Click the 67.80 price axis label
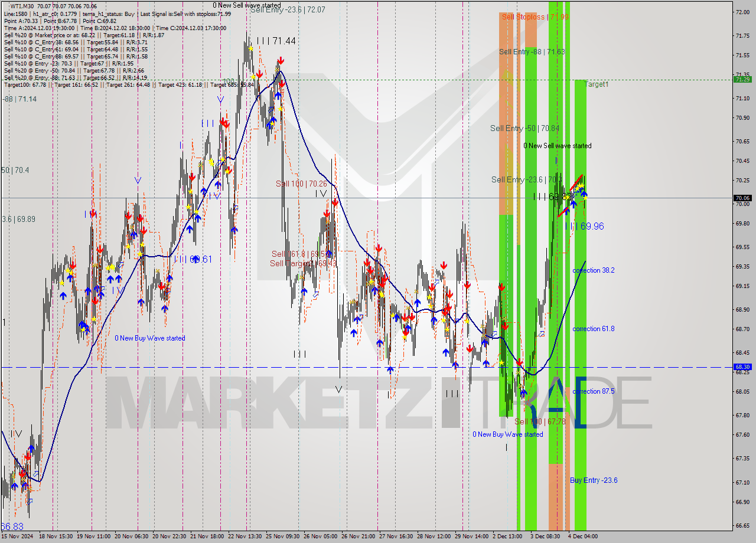The image size is (756, 543). point(743,415)
